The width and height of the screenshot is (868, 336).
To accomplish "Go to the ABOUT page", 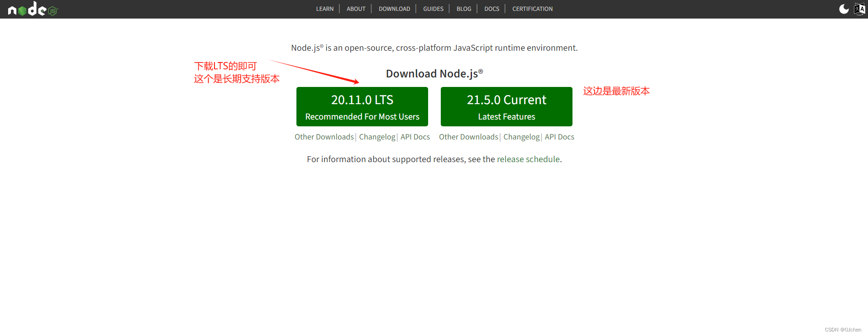I will pos(356,9).
